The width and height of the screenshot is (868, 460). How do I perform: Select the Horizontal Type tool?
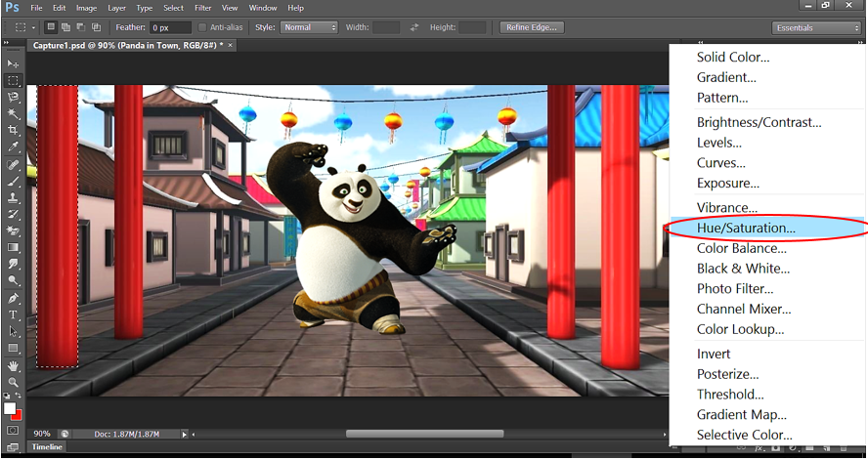point(14,315)
